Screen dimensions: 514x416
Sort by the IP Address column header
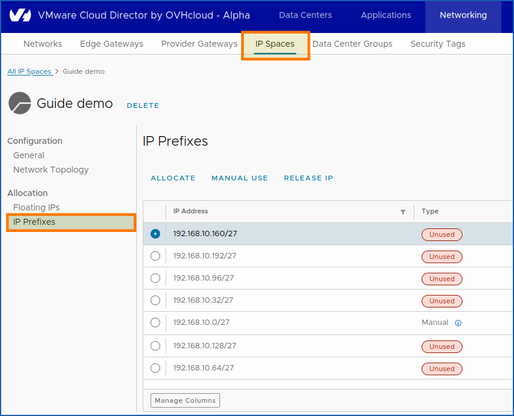[x=190, y=211]
